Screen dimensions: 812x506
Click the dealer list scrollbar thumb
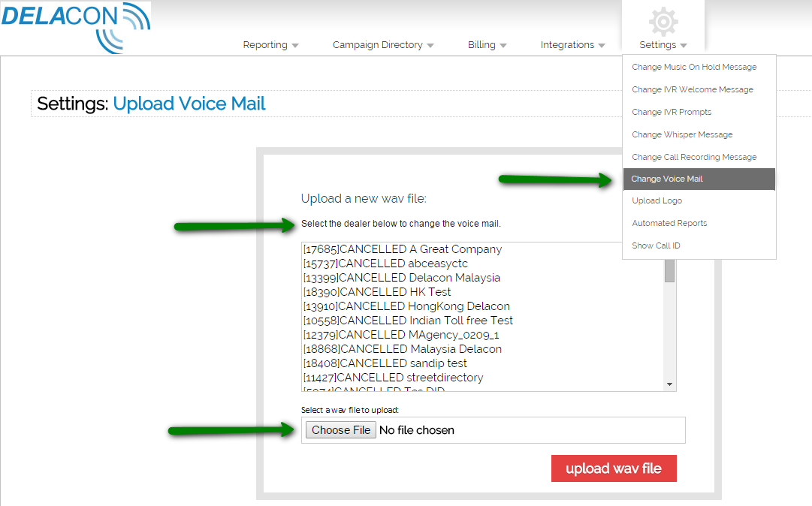(x=669, y=270)
